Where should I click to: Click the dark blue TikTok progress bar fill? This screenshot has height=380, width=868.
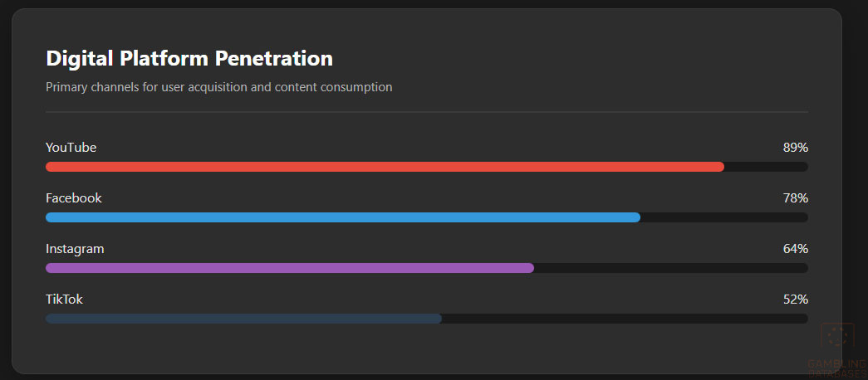(243, 319)
